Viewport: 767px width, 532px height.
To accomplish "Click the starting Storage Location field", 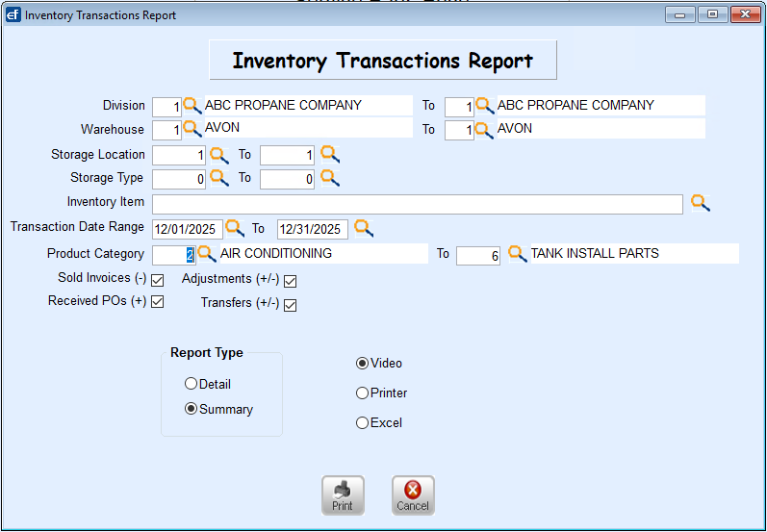I will click(179, 156).
